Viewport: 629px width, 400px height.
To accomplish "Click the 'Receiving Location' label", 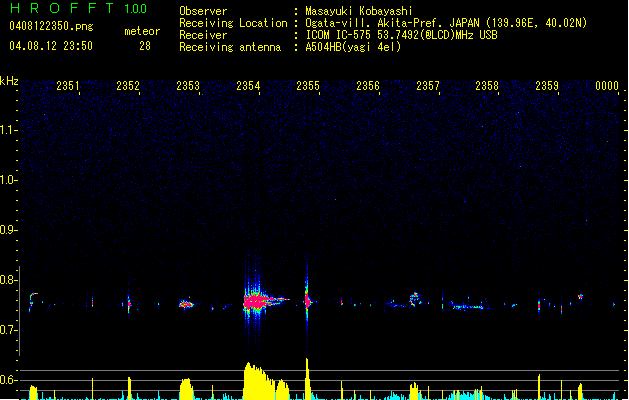I will pyautogui.click(x=233, y=23).
